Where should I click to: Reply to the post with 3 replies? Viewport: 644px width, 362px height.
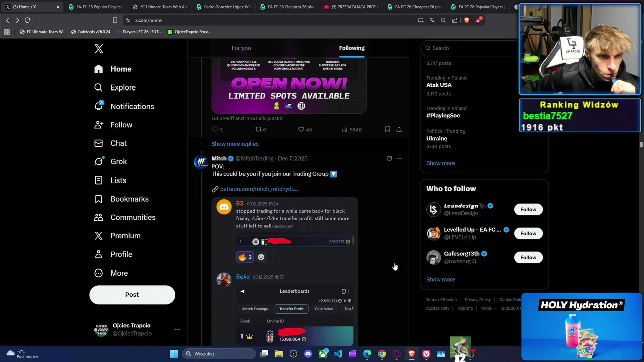pos(217,130)
